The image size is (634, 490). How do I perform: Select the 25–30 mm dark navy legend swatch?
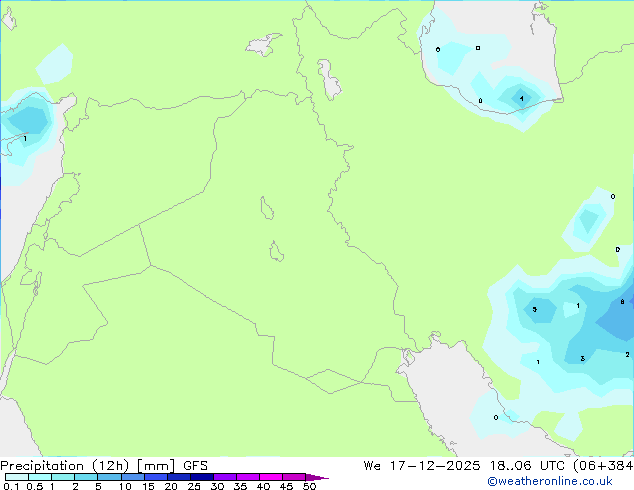201,477
